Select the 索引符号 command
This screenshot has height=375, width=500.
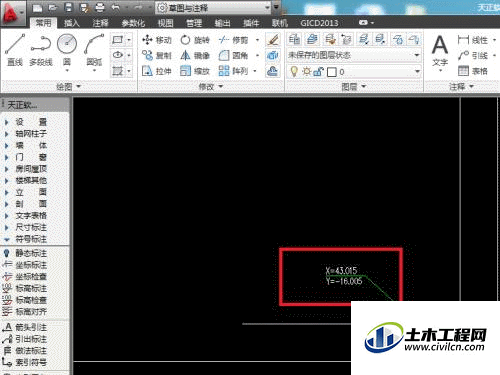point(25,362)
